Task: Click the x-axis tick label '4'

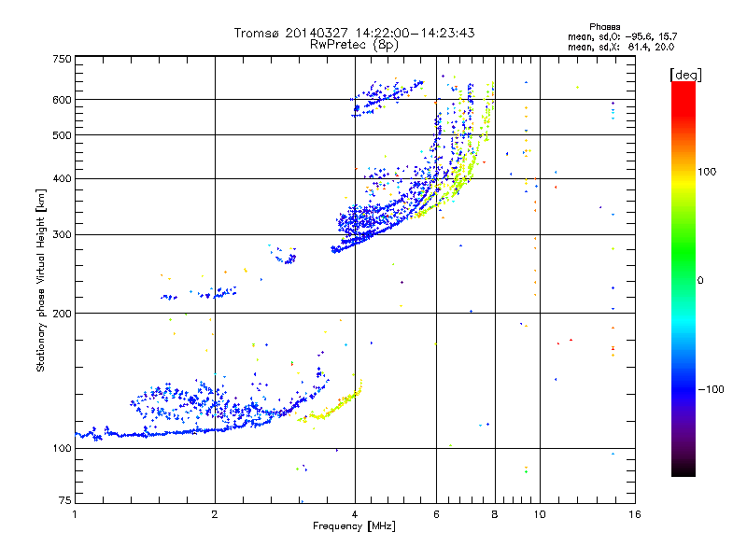Action: coord(355,514)
